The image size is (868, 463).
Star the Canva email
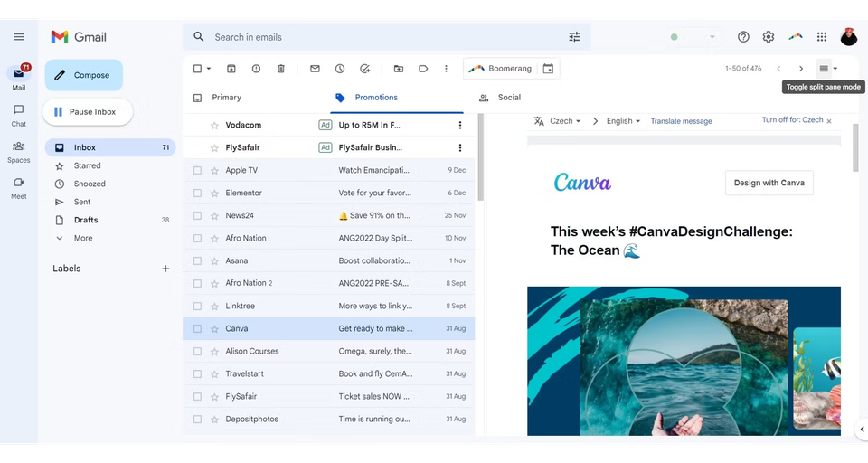point(215,329)
